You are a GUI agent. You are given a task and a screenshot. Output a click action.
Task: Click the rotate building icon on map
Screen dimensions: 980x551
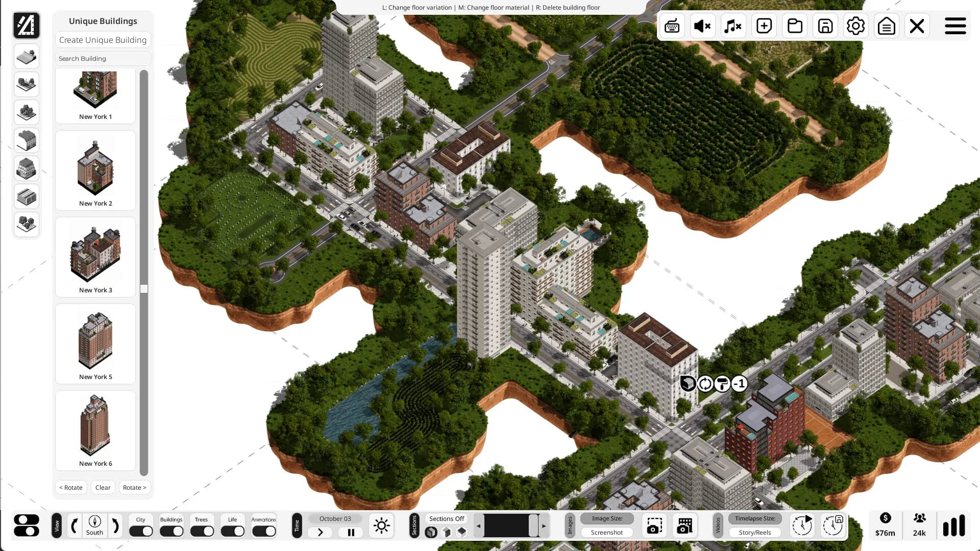[x=705, y=384]
